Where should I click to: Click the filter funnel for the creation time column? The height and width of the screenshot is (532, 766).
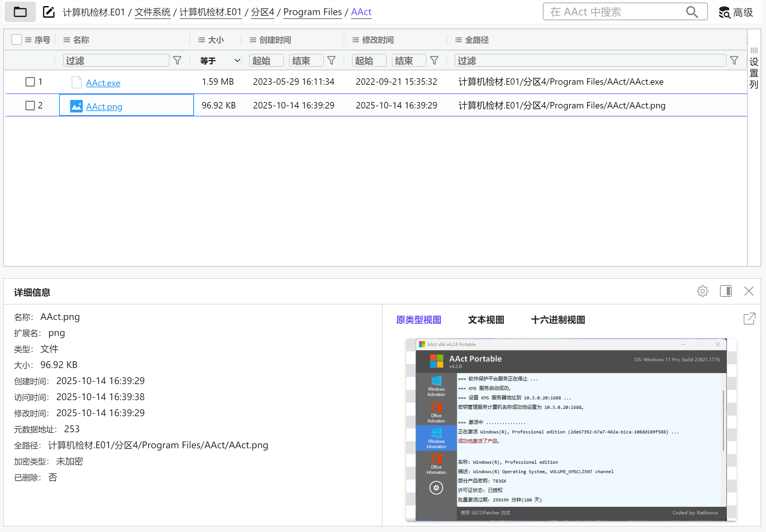click(x=331, y=60)
